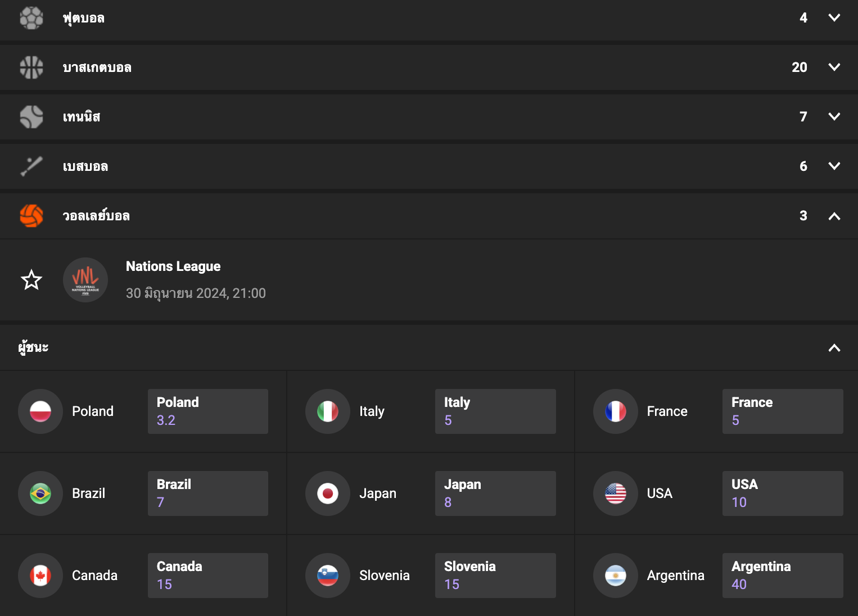Viewport: 858px width, 616px height.
Task: Click the plain USA team name
Action: (x=660, y=493)
